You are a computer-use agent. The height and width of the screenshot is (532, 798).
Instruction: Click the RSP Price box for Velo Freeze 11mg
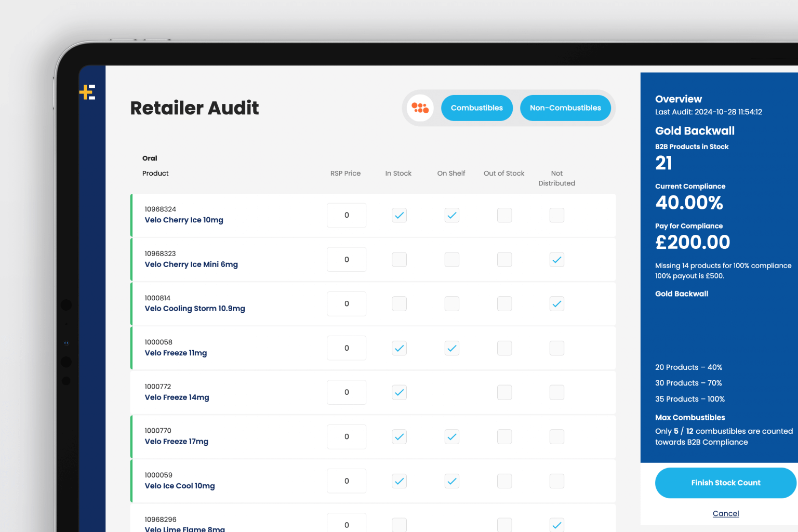pyautogui.click(x=347, y=348)
